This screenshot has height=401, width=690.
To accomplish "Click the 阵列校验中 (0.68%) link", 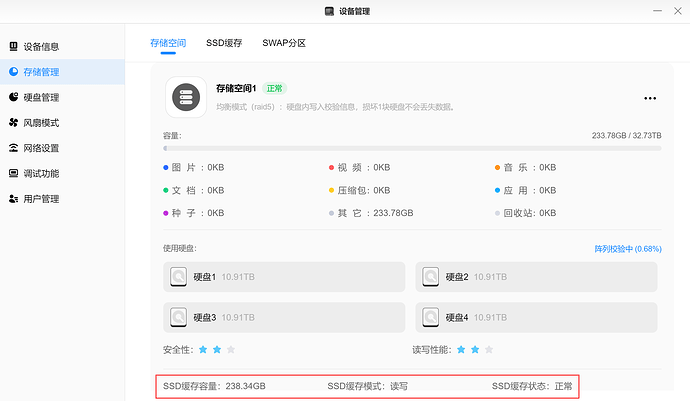I will point(627,249).
